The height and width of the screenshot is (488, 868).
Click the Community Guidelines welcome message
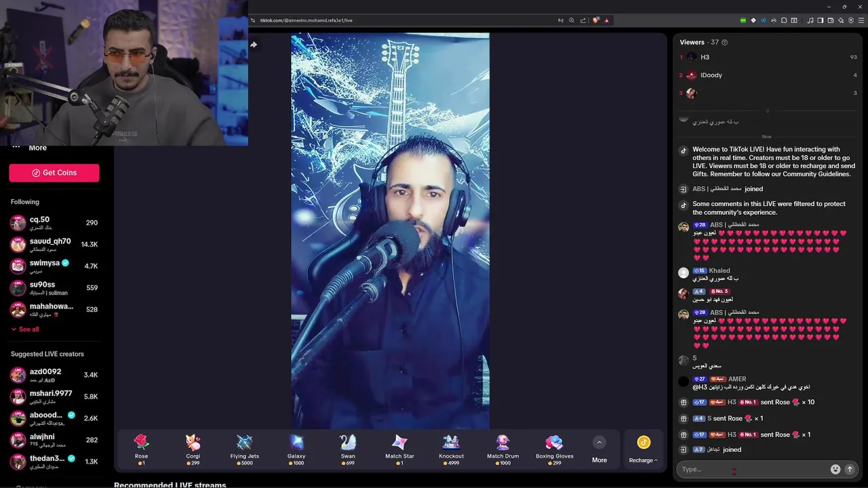click(x=772, y=162)
